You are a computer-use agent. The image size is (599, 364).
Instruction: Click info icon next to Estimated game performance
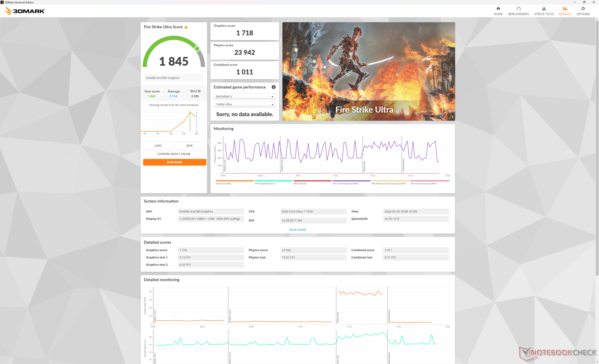click(273, 87)
